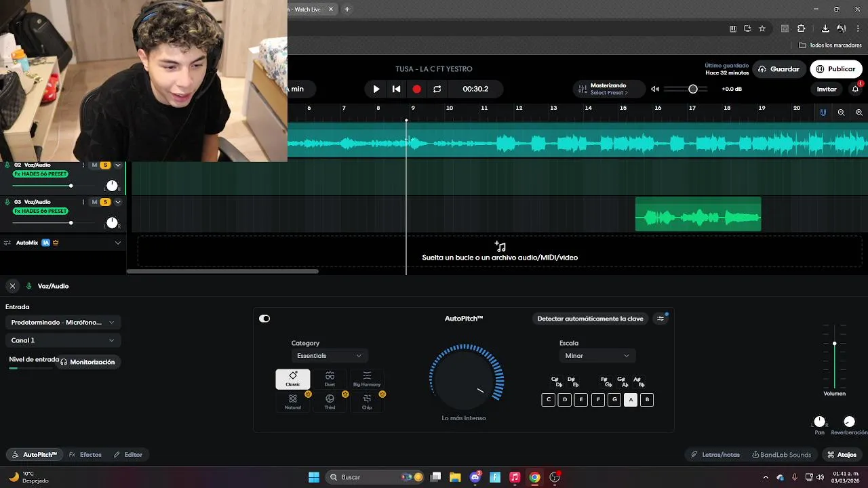Select the Duet AutoPitch preset

[x=330, y=379]
